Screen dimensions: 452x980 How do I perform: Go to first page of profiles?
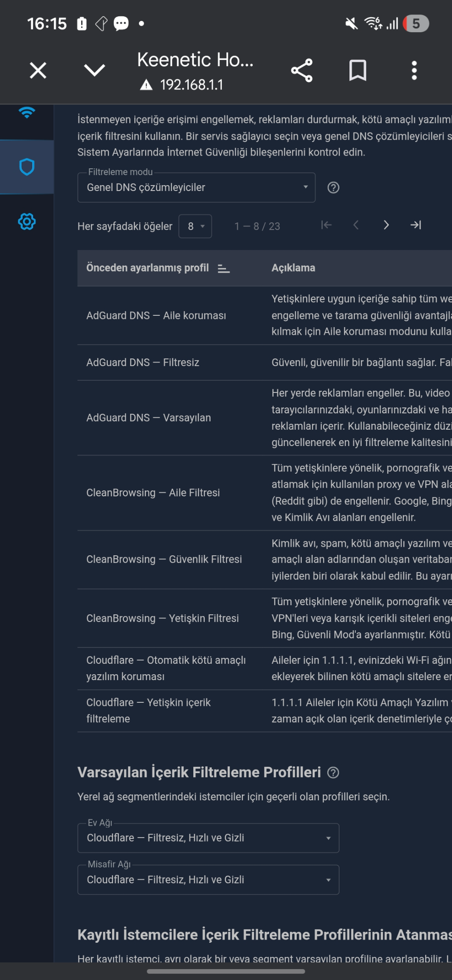(326, 225)
